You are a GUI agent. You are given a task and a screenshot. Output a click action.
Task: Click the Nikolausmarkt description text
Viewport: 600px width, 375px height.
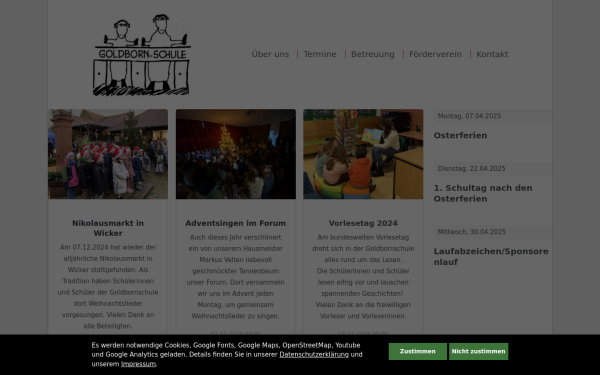(108, 287)
